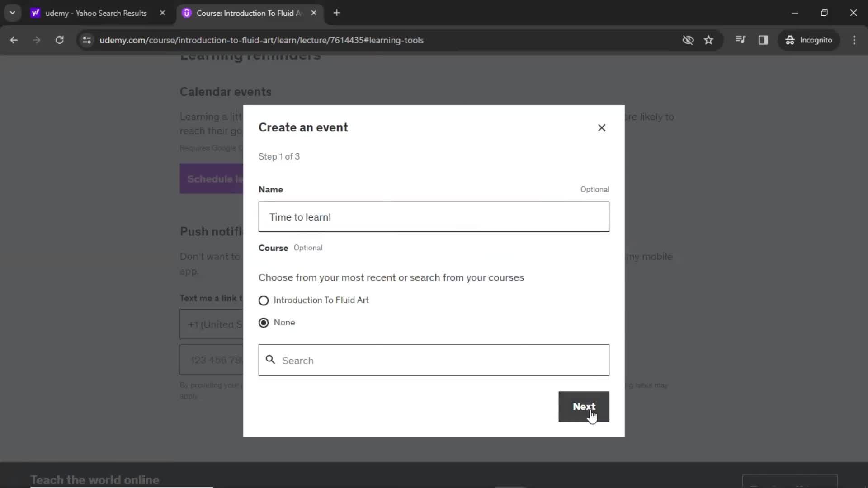Click the bookmark star icon in address bar
This screenshot has width=868, height=488.
point(709,40)
